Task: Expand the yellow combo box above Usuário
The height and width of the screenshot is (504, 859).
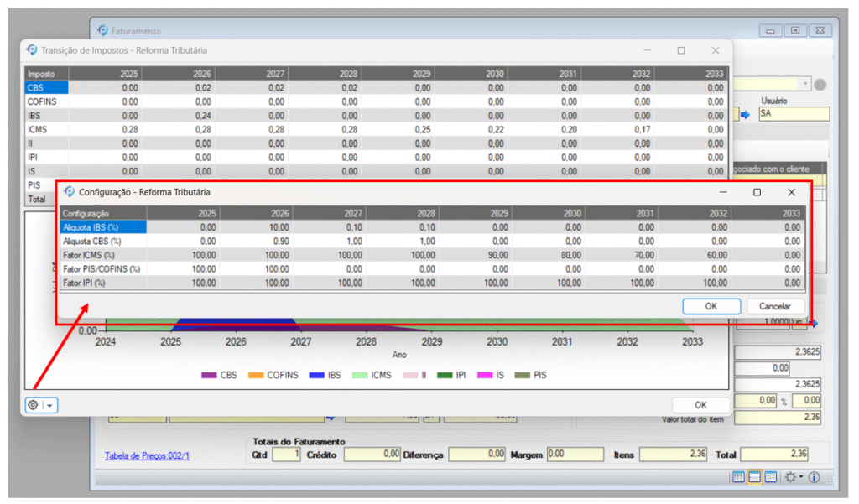Action: point(805,84)
